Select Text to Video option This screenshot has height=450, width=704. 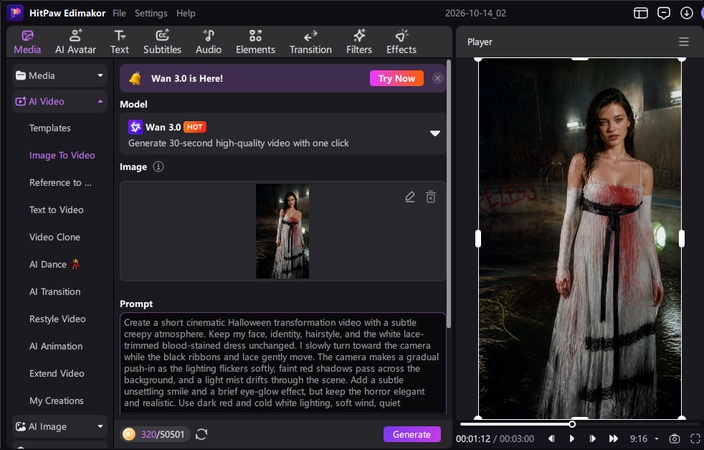click(x=56, y=210)
